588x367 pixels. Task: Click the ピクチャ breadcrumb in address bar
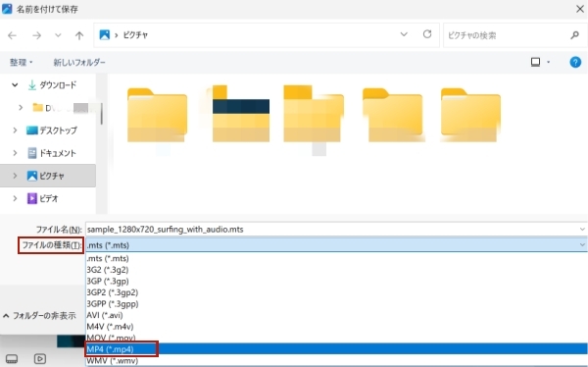[x=135, y=35]
